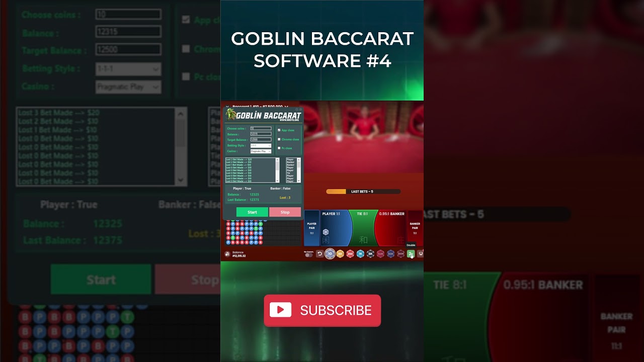The height and width of the screenshot is (362, 644).
Task: Bet on 0.95:1 BANKER area
Action: point(391,227)
